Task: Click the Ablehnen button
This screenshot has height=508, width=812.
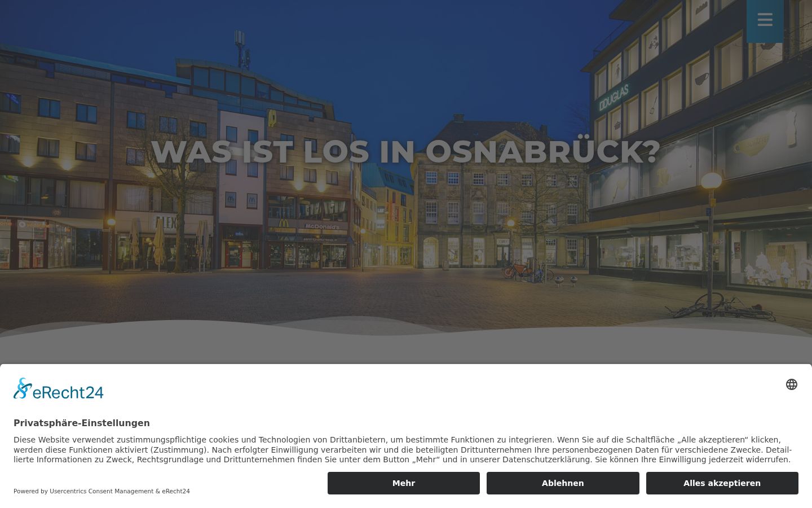Action: pyautogui.click(x=563, y=483)
